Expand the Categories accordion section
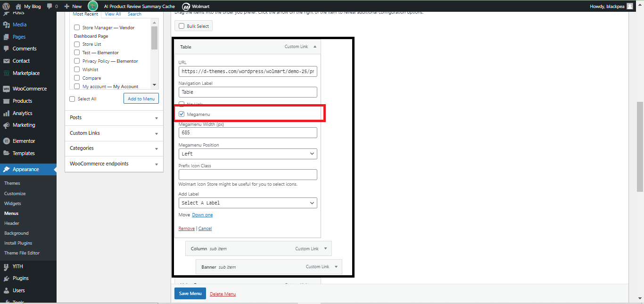644x304 pixels. pyautogui.click(x=114, y=148)
